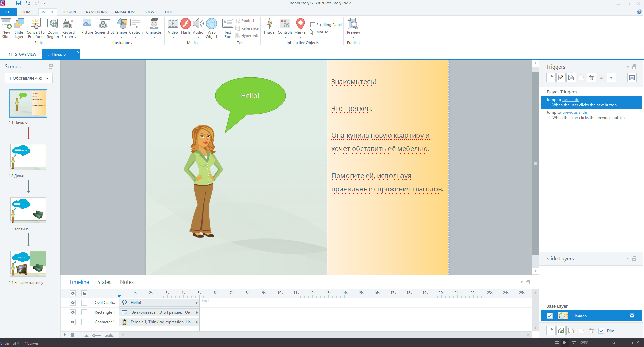Open the FILE menu
Viewport: 644px width, 347px height.
[x=7, y=12]
